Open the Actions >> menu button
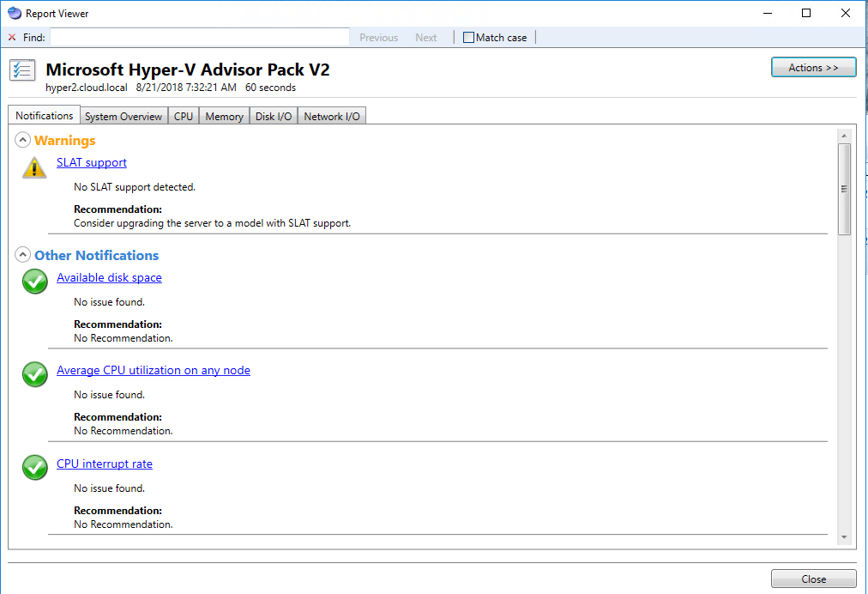 point(813,68)
